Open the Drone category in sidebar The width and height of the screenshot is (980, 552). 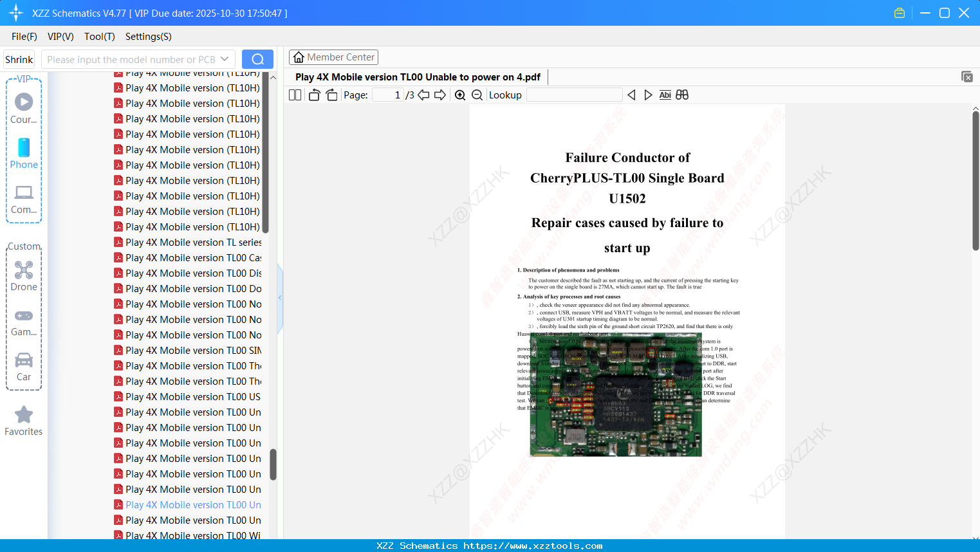(24, 276)
